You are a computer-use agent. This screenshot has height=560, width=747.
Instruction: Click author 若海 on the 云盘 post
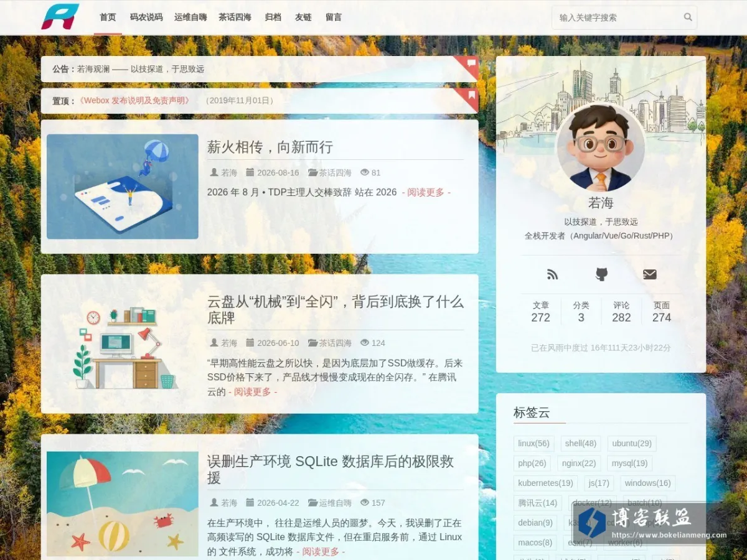[x=229, y=343]
